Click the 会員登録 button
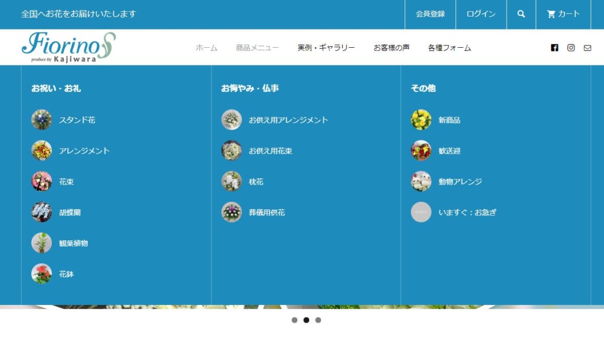 point(430,14)
